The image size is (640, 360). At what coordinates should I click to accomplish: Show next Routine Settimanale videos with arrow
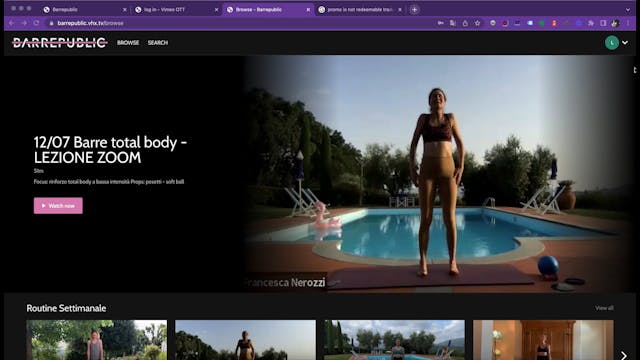623,355
